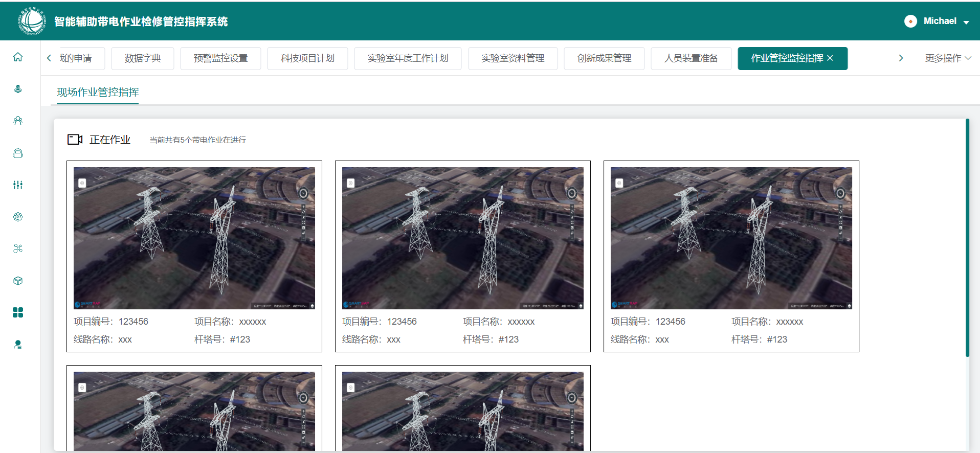Screen dimensions: 980x453
Task: Click the stacked layers sidebar icon
Action: (18, 89)
